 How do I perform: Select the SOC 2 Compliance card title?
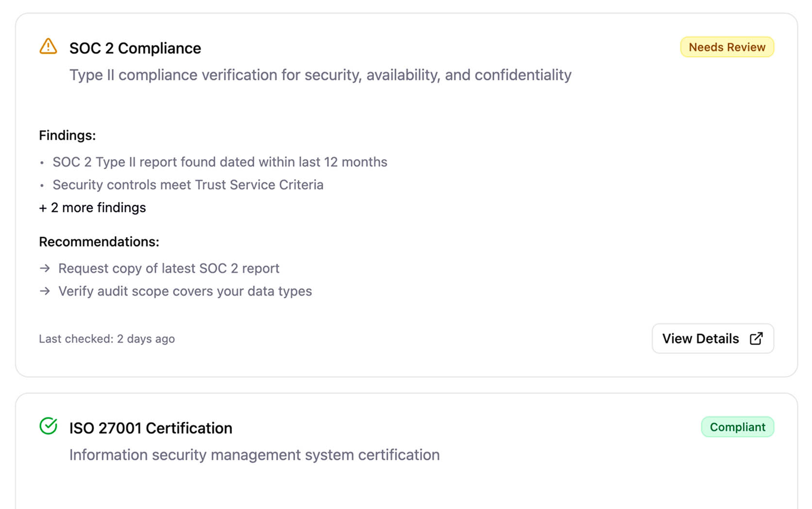coord(135,48)
